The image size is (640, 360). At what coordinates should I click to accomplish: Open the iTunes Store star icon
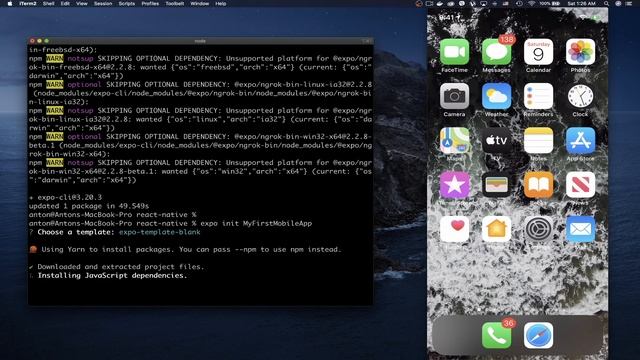point(454,185)
